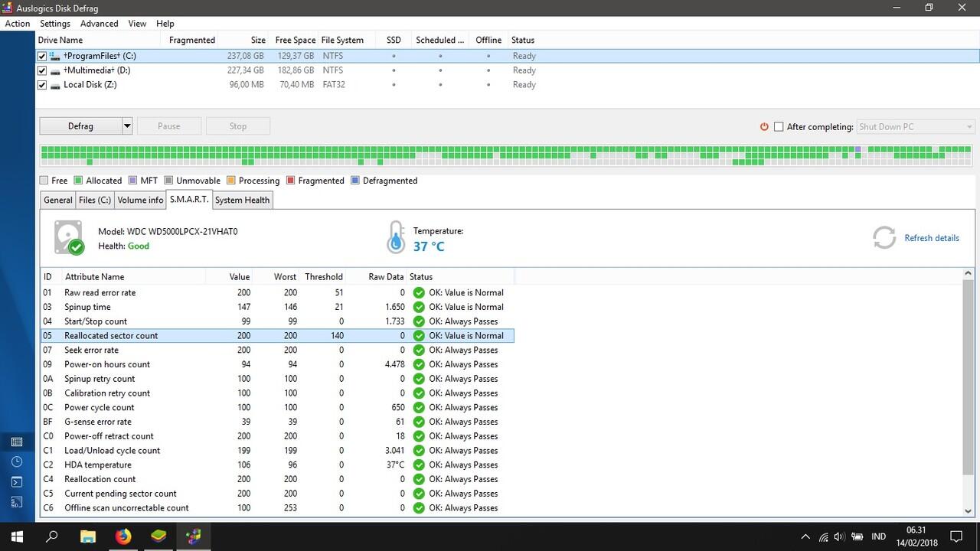Click the hard drive health icon

69,238
